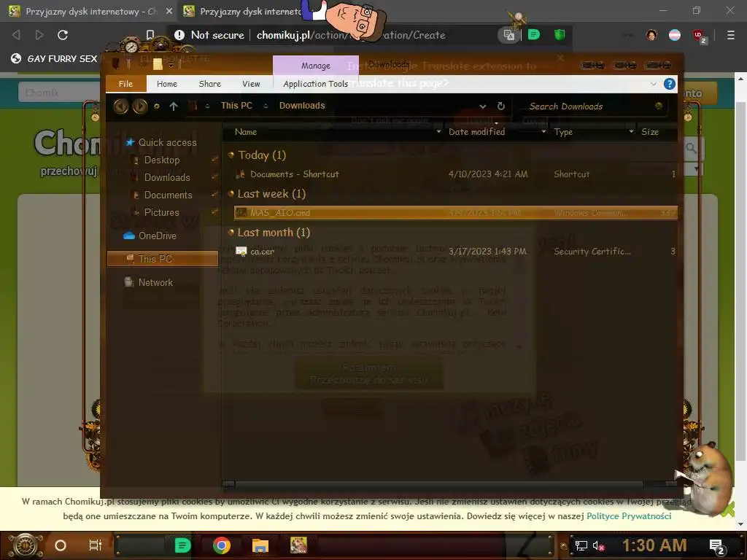Expand the address bar history chevron

[483, 106]
